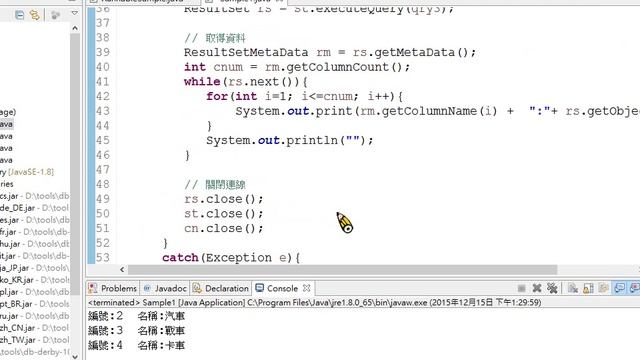The height and width of the screenshot is (360, 640).
Task: Click the 'cn.close();' statement
Action: 224,229
